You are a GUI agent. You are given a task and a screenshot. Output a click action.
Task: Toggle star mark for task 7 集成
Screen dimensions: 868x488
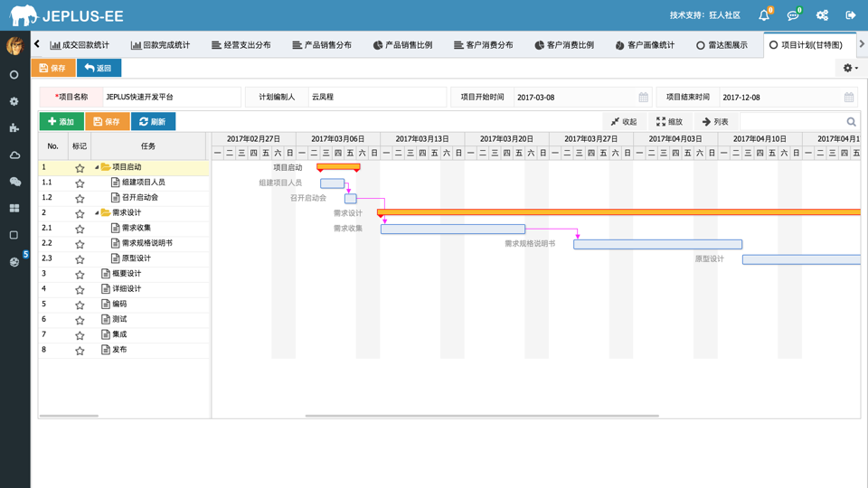point(80,334)
